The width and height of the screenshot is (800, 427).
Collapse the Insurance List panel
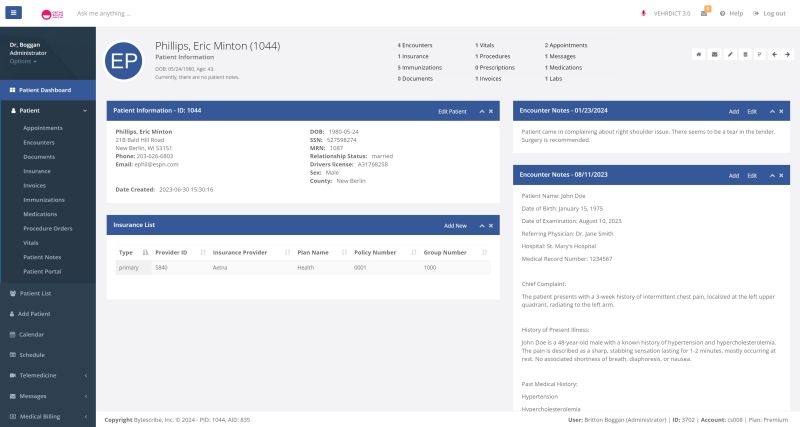click(x=481, y=226)
